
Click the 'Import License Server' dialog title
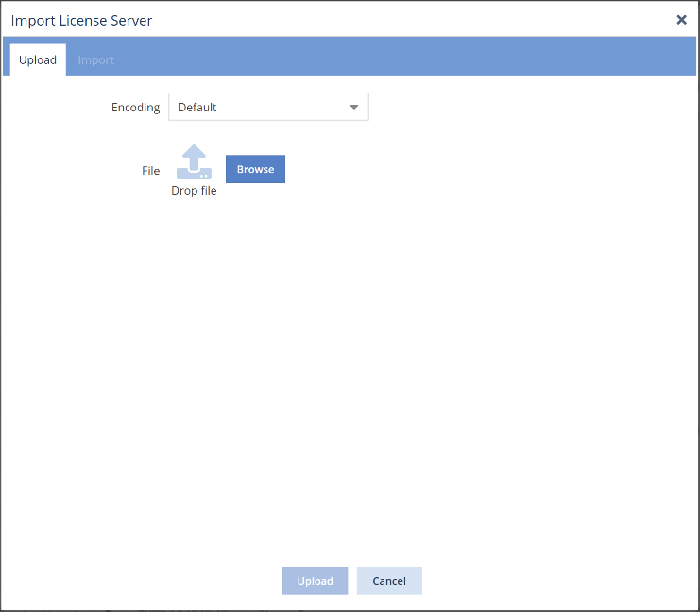point(81,20)
